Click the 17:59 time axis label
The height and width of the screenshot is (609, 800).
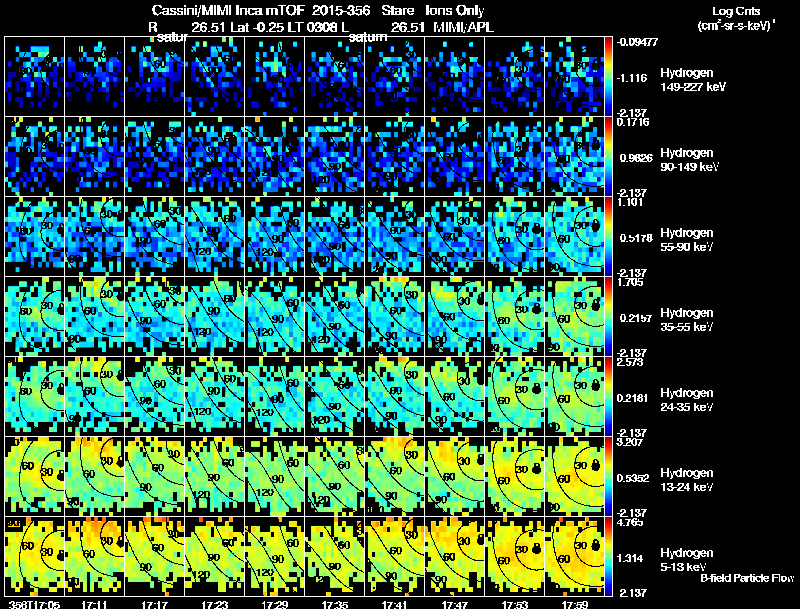[x=574, y=604]
